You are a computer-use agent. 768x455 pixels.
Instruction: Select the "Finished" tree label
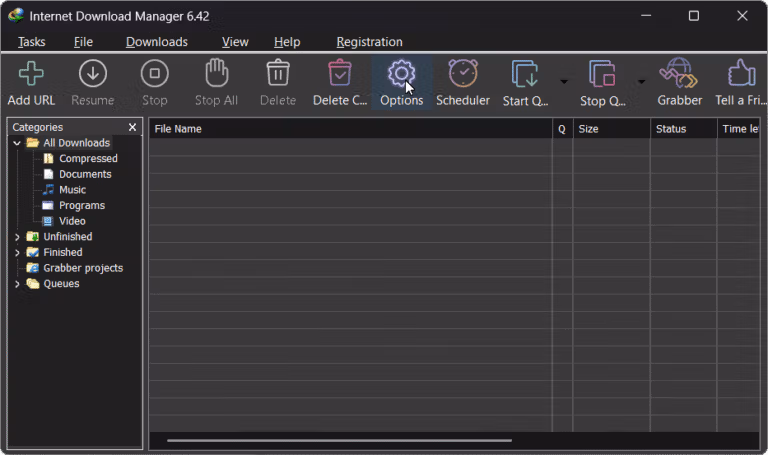point(63,252)
